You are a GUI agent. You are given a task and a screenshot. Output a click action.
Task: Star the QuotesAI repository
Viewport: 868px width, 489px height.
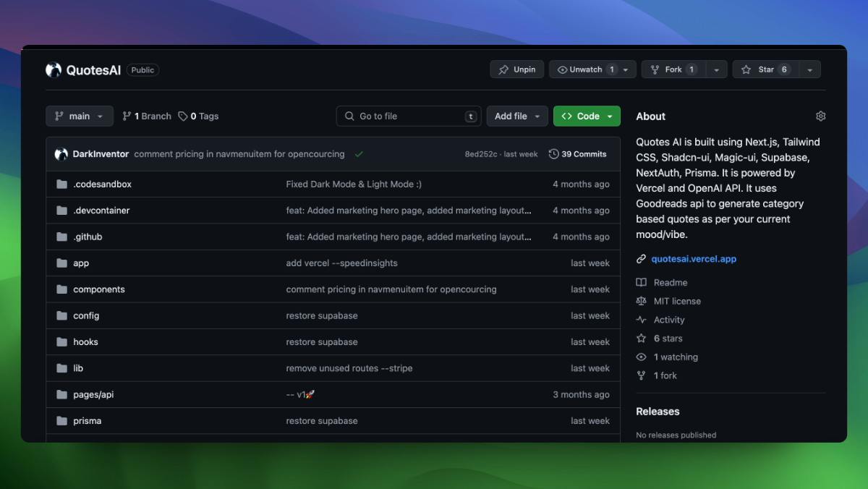tap(765, 69)
